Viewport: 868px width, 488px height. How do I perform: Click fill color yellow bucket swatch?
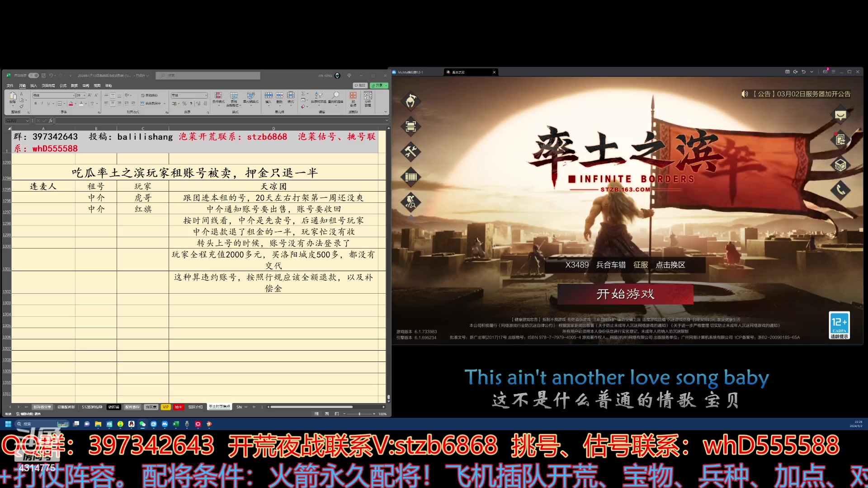click(71, 103)
